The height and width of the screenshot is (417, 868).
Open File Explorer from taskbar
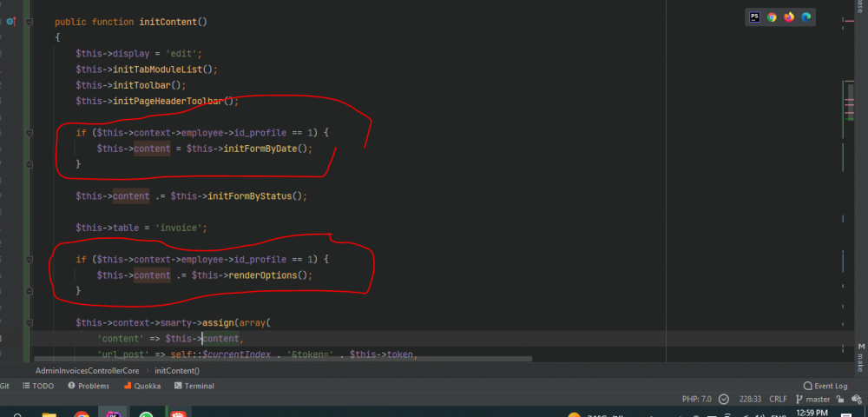[x=49, y=414]
